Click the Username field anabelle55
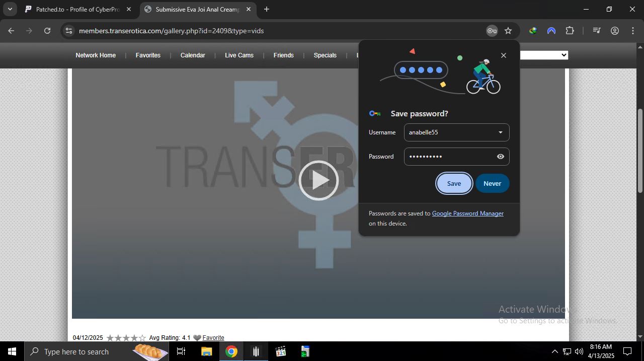 coord(456,132)
